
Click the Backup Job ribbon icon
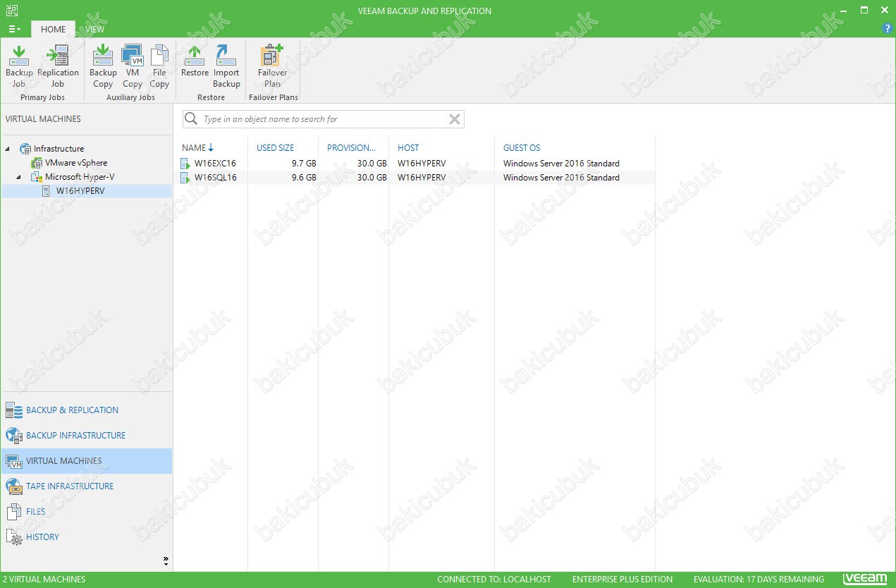point(19,66)
